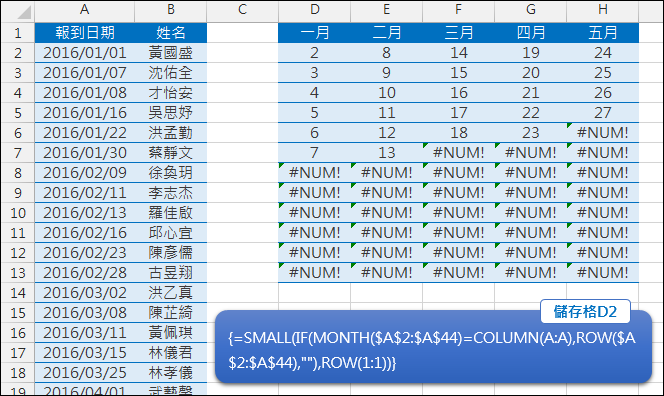Click name cell 洪乙真

point(171,293)
